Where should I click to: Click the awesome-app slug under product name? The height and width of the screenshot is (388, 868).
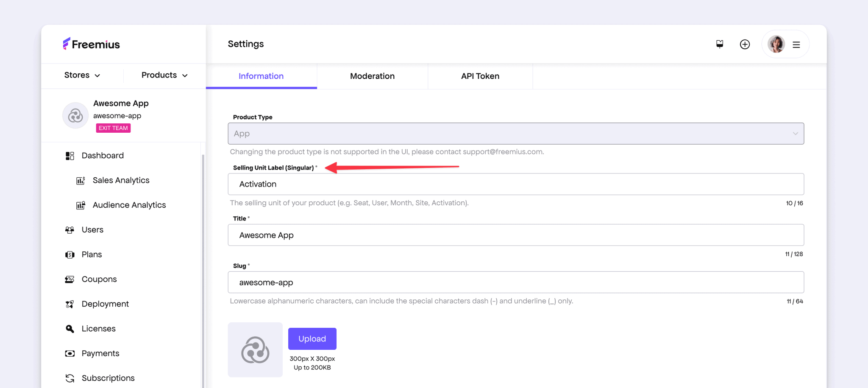pos(117,116)
